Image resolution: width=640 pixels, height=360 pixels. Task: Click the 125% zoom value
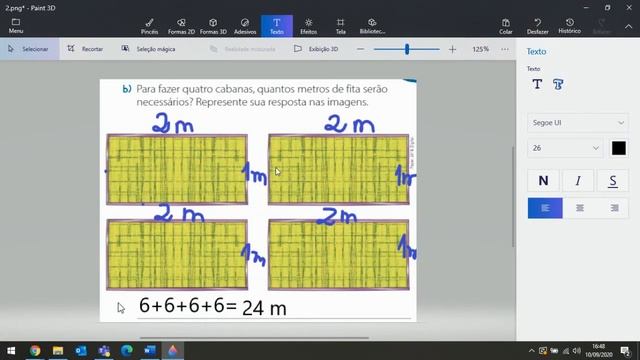(x=480, y=49)
